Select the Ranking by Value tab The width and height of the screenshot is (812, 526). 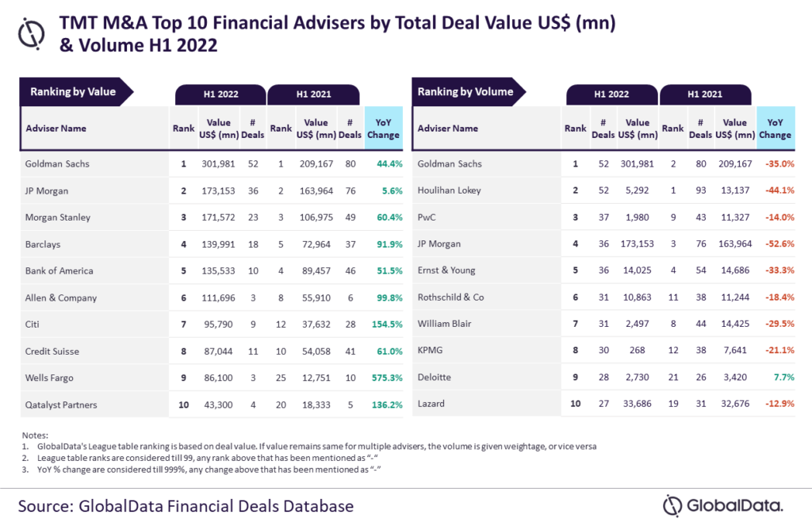[x=74, y=92]
